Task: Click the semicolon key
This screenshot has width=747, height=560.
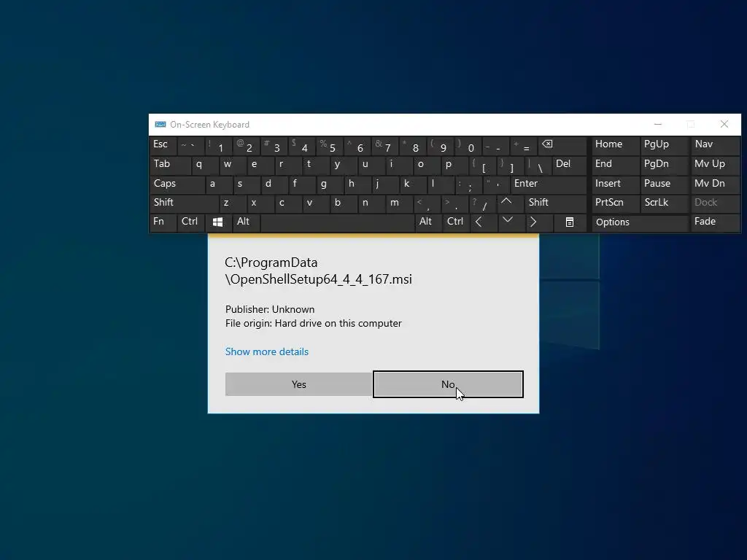Action: coord(468,184)
